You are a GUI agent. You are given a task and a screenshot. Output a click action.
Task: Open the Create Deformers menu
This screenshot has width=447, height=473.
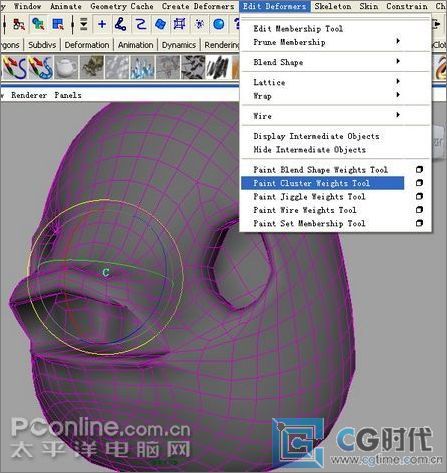tap(198, 6)
